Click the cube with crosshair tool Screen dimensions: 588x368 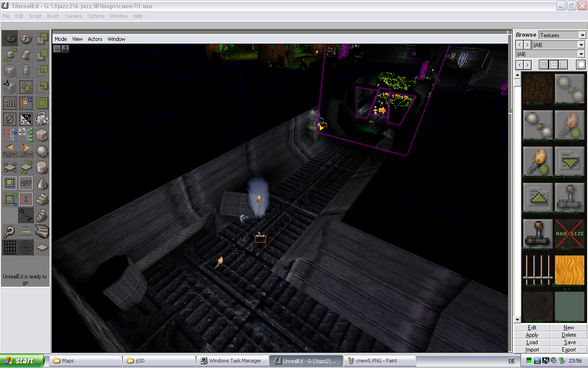(10, 87)
